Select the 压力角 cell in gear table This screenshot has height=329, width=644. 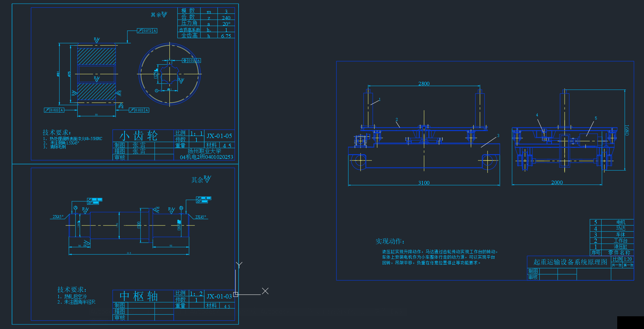[x=189, y=23]
